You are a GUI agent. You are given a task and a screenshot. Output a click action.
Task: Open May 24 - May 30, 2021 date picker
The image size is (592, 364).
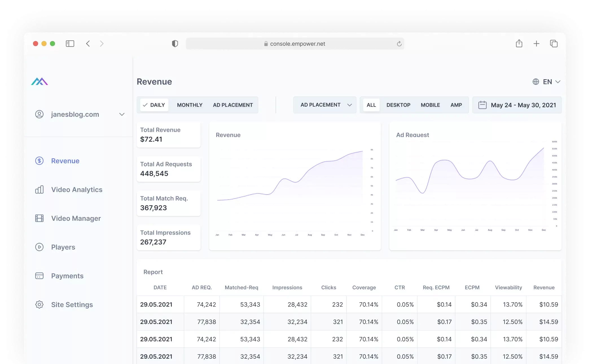point(523,105)
